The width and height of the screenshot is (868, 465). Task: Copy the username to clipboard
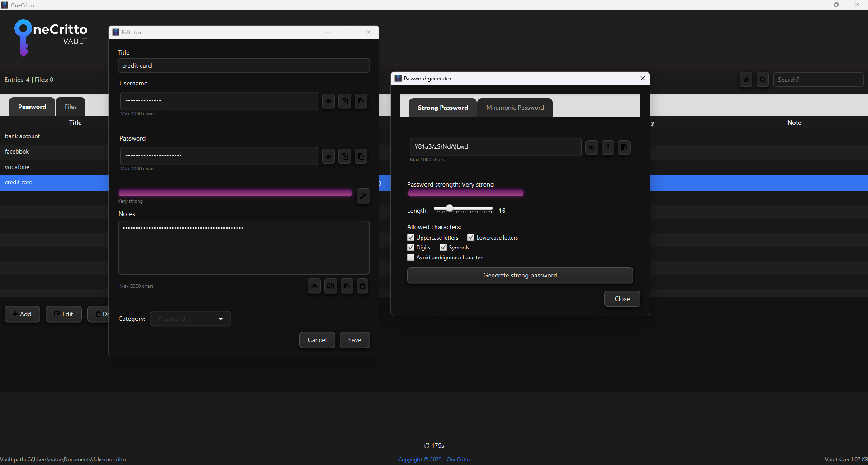(x=344, y=101)
